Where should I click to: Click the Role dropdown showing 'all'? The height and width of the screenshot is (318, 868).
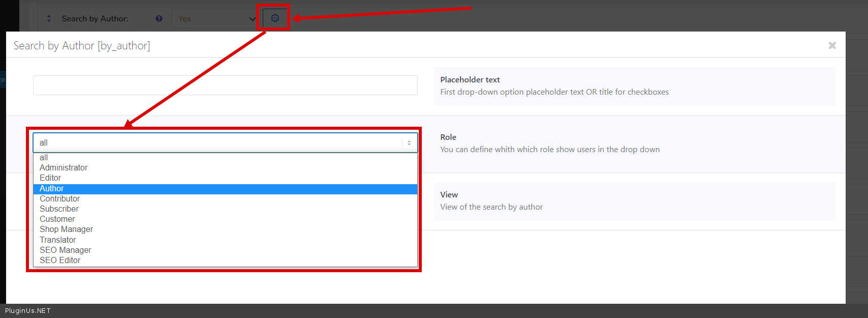(219, 143)
